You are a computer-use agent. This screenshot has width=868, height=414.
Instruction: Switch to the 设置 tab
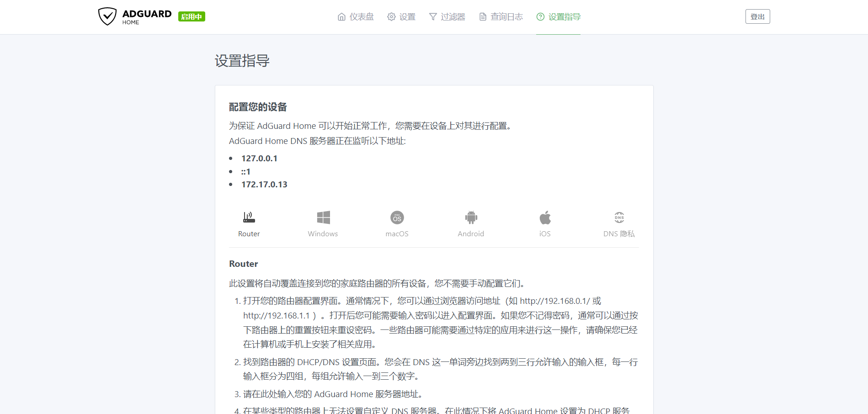click(407, 16)
